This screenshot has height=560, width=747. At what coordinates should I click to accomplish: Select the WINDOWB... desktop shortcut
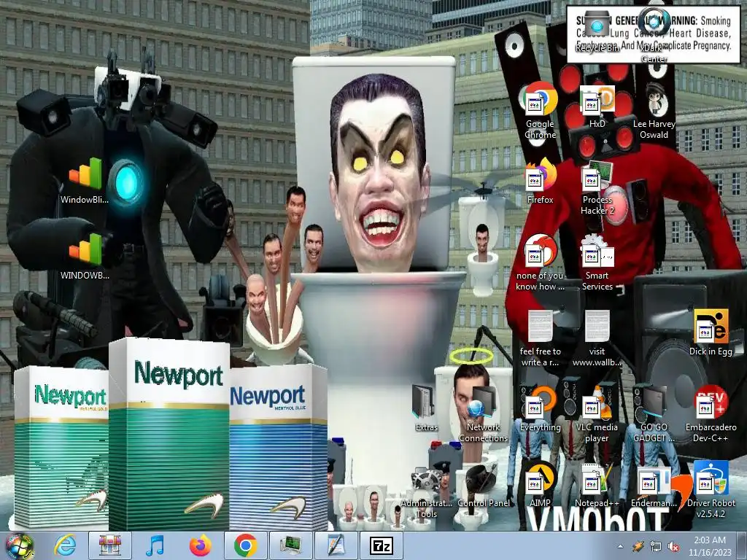pos(85,257)
